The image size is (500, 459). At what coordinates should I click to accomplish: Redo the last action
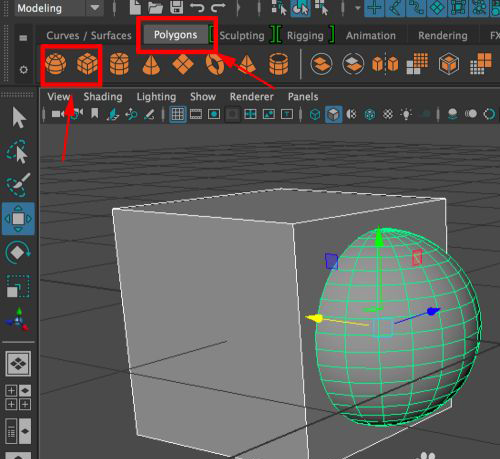click(x=219, y=7)
